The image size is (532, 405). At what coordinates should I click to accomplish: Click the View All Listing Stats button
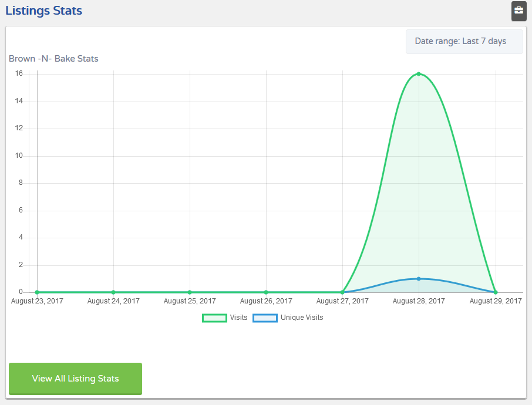point(75,379)
